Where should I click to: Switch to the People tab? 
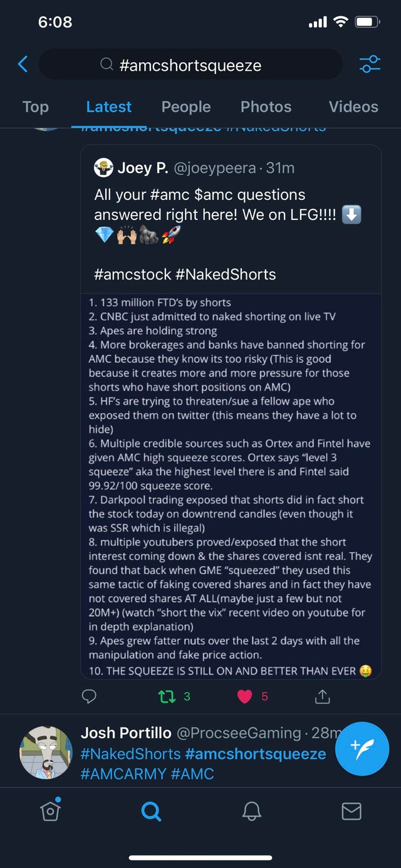click(186, 107)
